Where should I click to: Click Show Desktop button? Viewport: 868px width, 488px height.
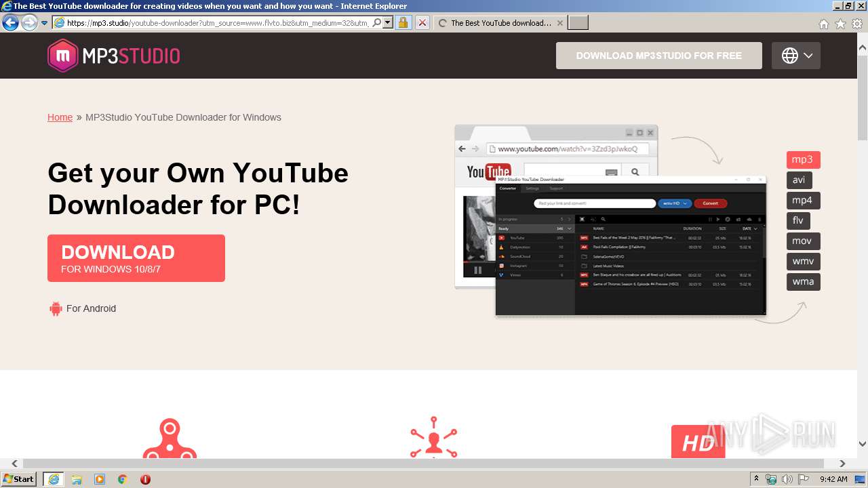click(861, 479)
